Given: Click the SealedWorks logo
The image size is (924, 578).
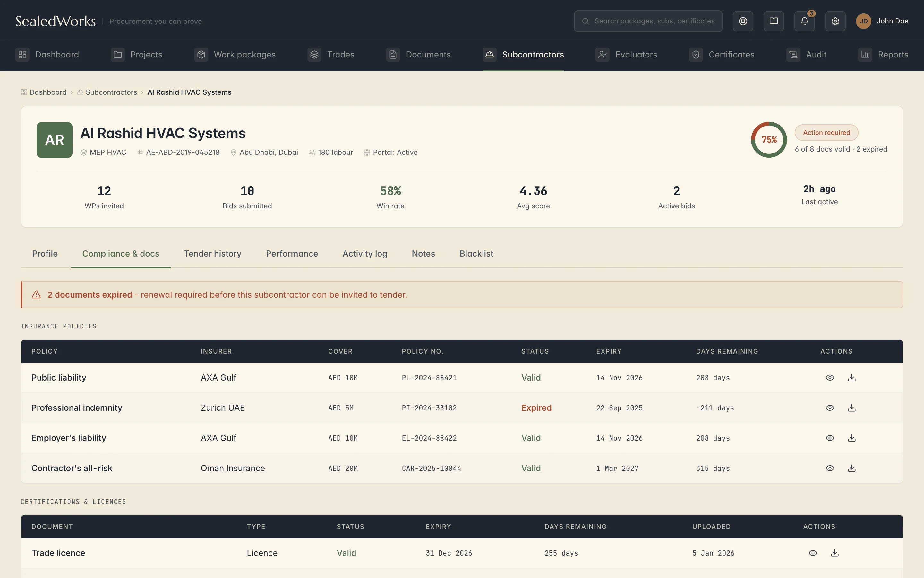Looking at the screenshot, I should tap(56, 21).
